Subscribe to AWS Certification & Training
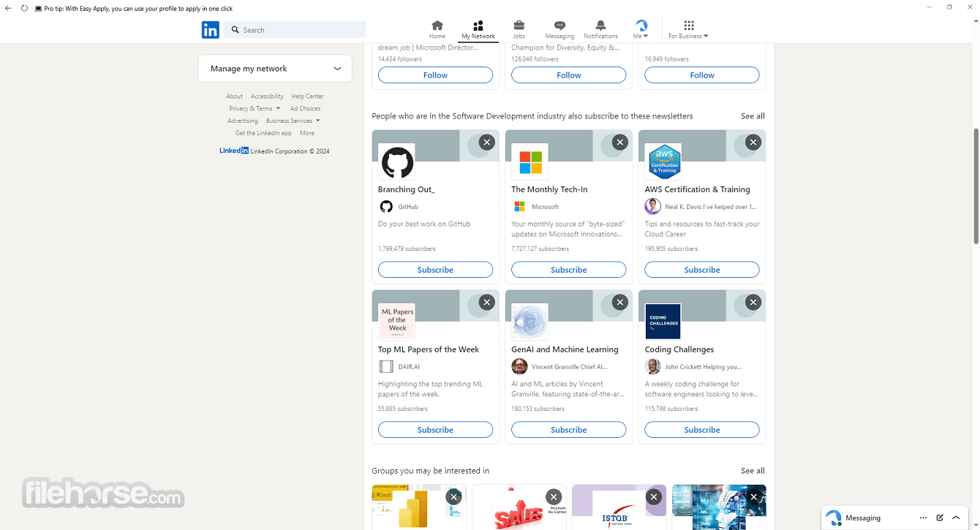 (702, 270)
